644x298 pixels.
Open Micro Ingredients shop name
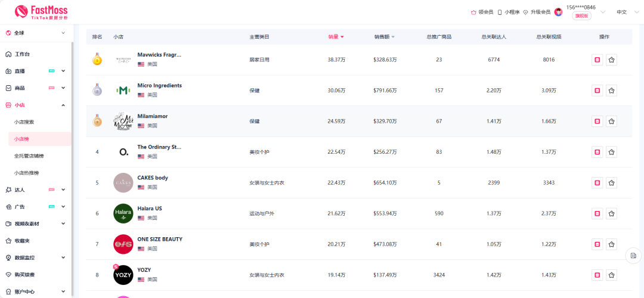(160, 85)
